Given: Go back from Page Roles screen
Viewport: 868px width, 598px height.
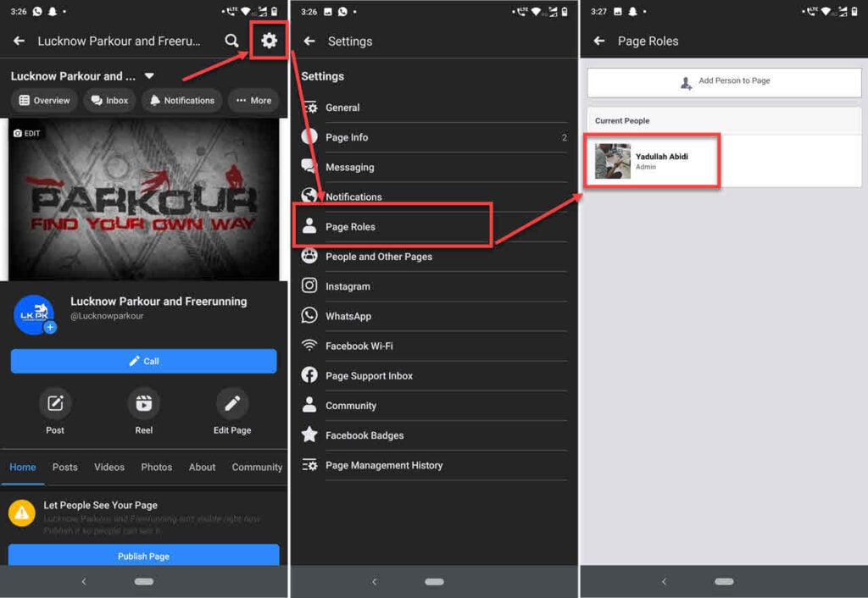Looking at the screenshot, I should (599, 41).
